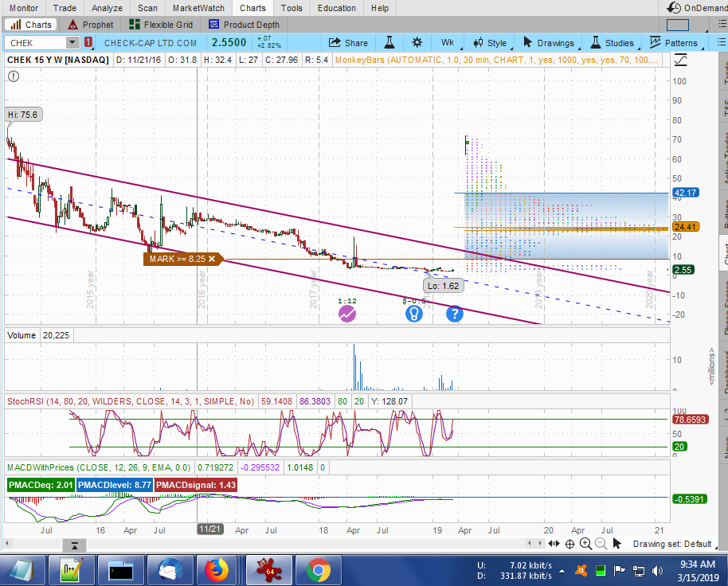This screenshot has height=586, width=728.
Task: Click the zoom in magnifier icon
Action: 585,544
